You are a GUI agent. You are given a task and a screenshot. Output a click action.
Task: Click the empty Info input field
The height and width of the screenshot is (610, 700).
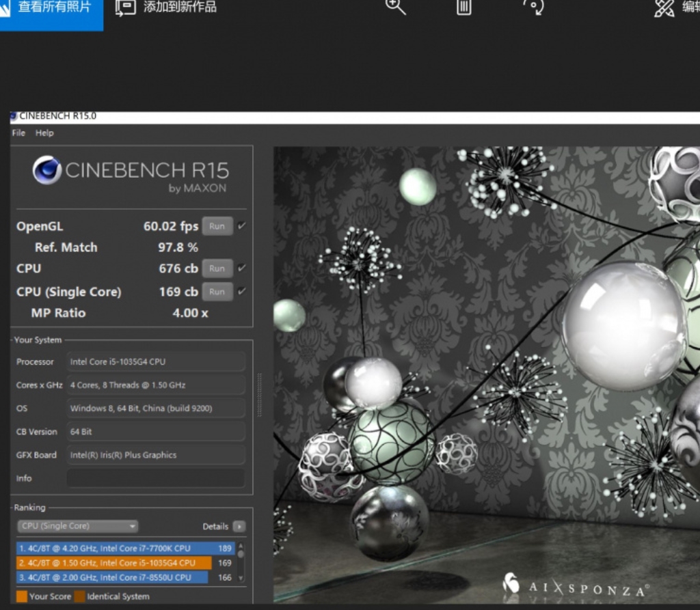point(156,478)
